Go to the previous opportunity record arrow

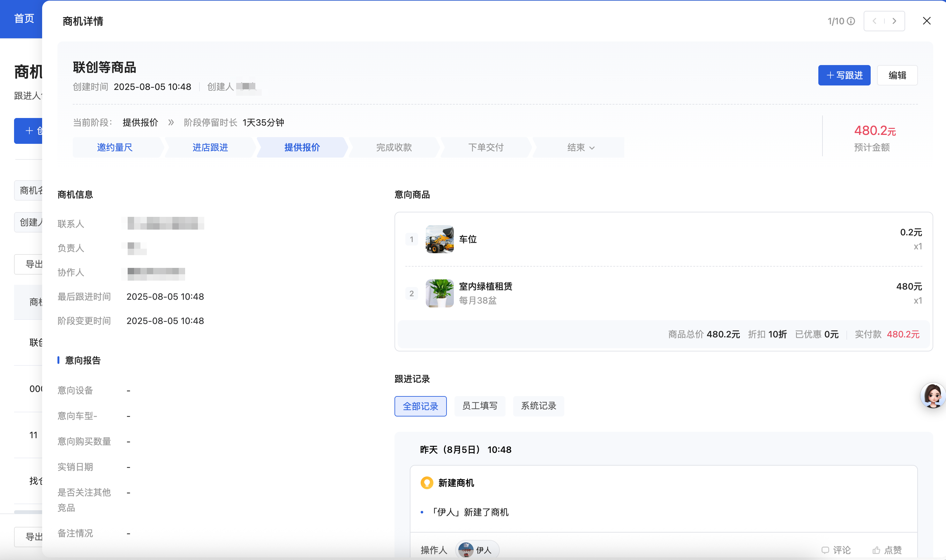[x=875, y=21]
